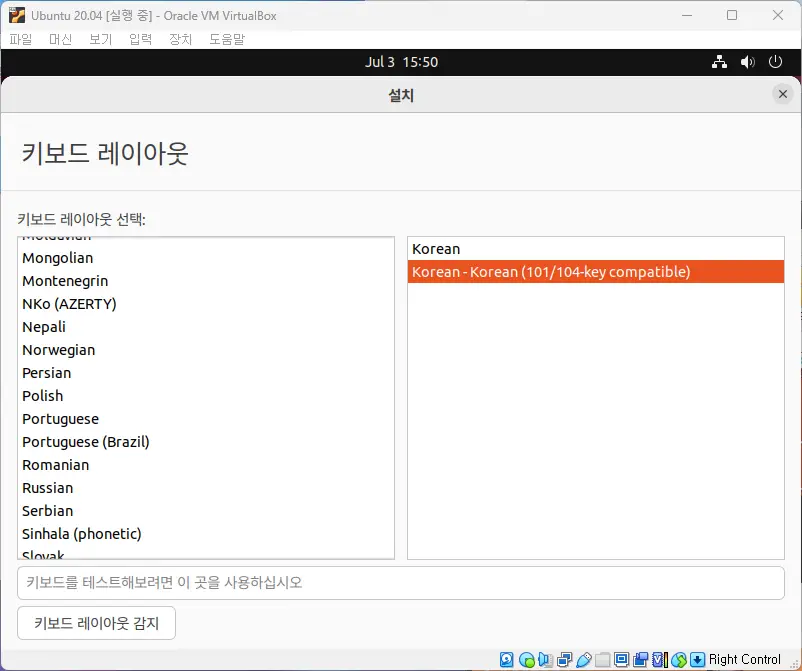Click the CPU virtualization status icon
802x671 pixels.
tap(660, 660)
